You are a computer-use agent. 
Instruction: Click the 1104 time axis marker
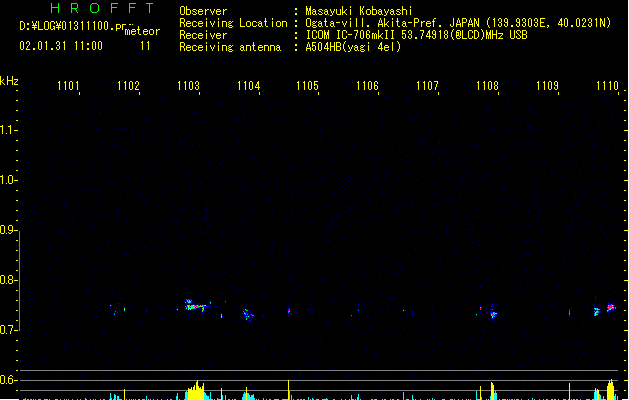click(248, 86)
